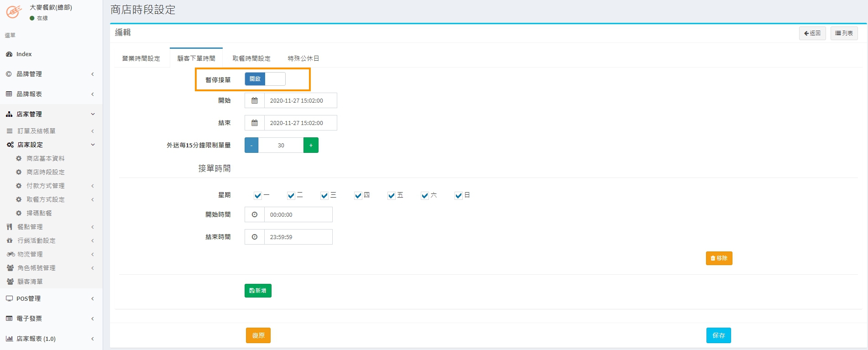Expand the 品牌管理 sidebar menu
Image resolution: width=868 pixels, height=350 pixels.
[x=50, y=74]
